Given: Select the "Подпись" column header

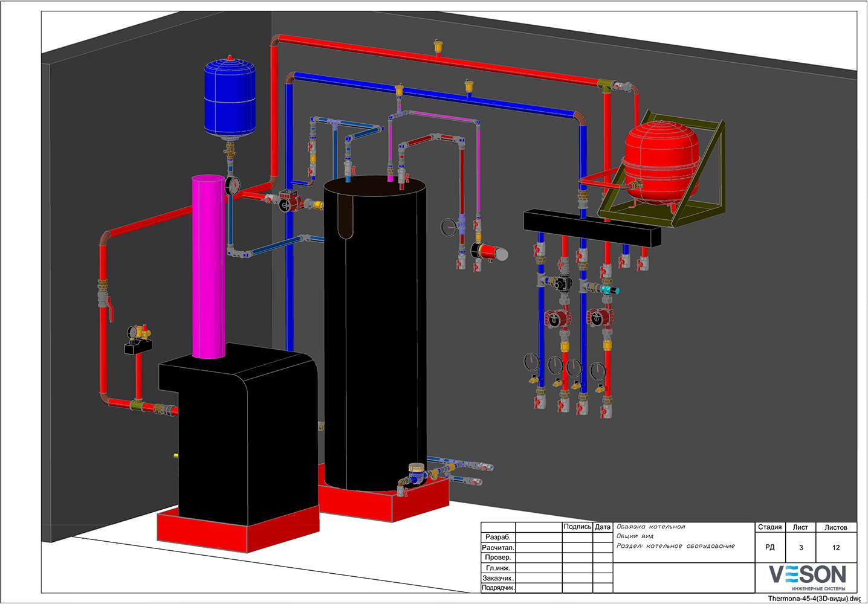Looking at the screenshot, I should pos(577,527).
